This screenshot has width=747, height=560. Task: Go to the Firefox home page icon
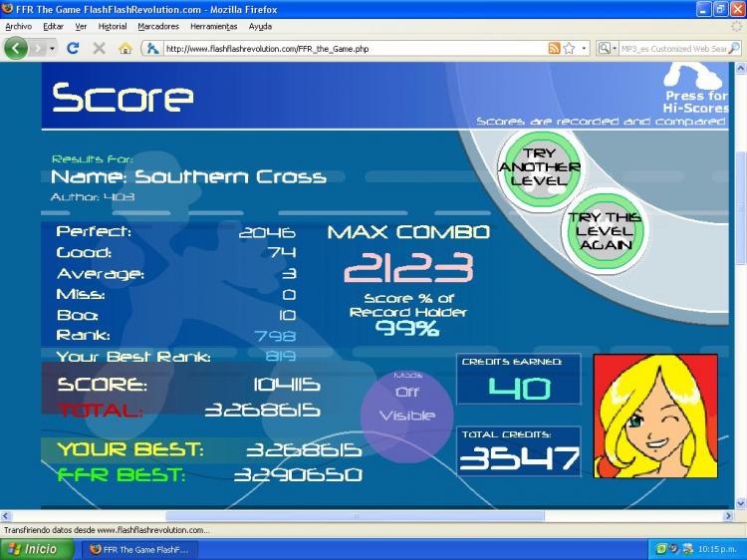pos(125,48)
